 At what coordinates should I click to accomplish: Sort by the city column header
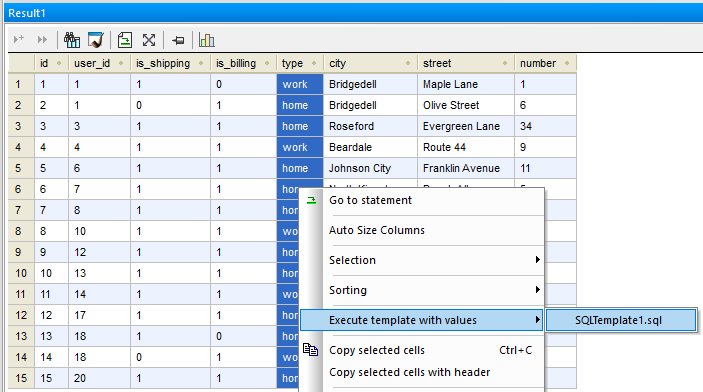point(370,64)
